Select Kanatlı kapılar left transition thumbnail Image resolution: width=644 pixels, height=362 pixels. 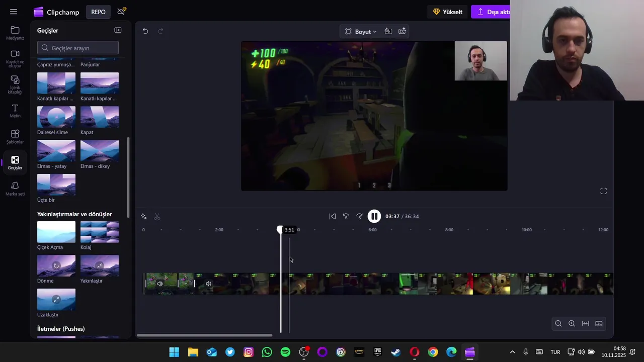click(56, 83)
